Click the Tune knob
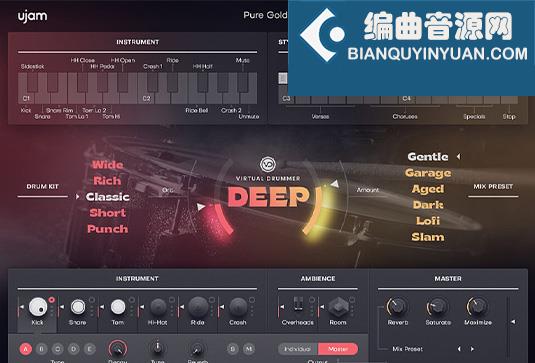The width and height of the screenshot is (535, 363). click(157, 349)
